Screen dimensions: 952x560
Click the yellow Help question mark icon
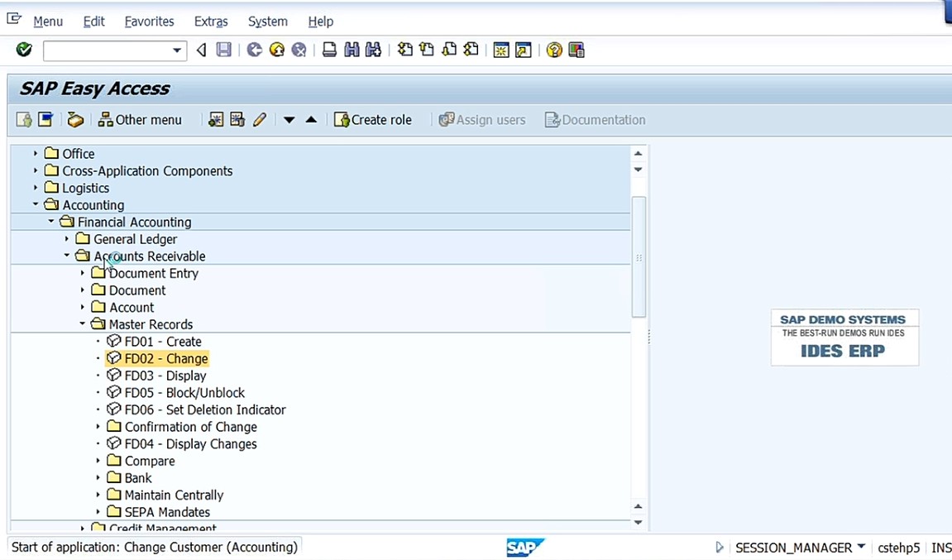553,50
